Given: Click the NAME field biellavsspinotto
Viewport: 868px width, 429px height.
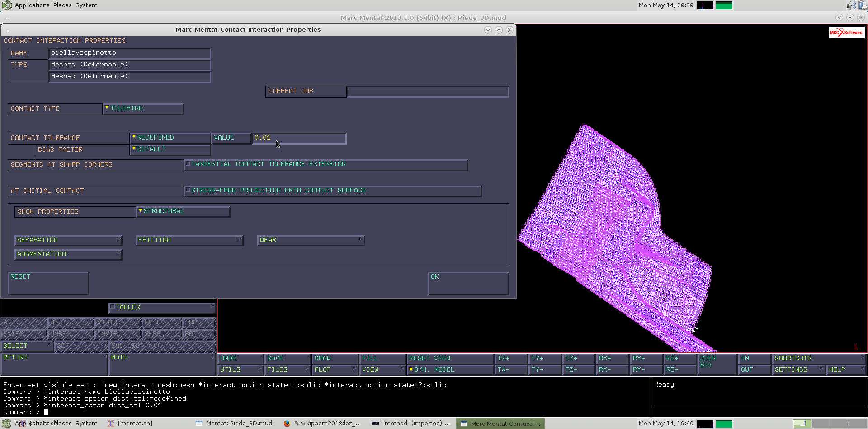Looking at the screenshot, I should [x=129, y=53].
